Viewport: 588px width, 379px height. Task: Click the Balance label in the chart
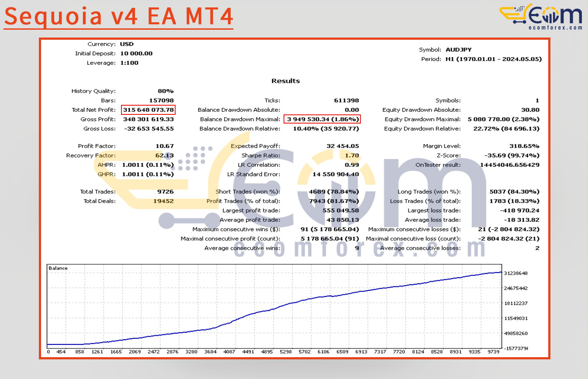click(x=58, y=268)
